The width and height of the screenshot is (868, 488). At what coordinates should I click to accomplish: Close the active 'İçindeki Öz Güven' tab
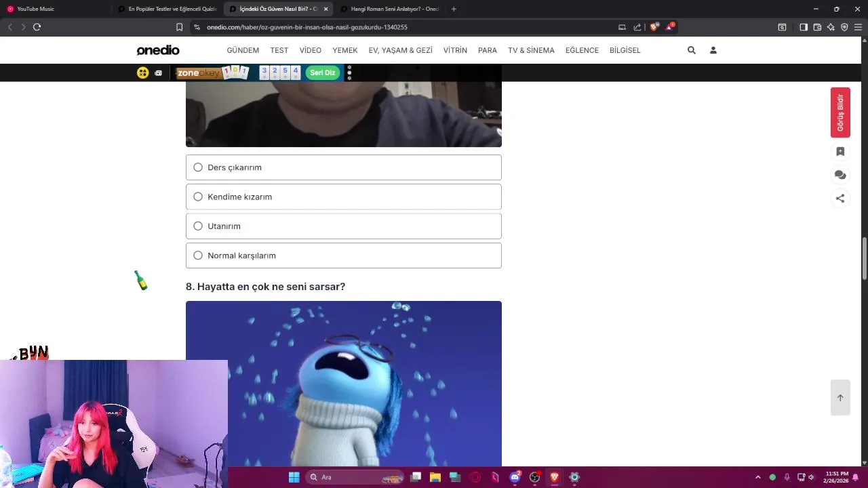click(x=326, y=9)
